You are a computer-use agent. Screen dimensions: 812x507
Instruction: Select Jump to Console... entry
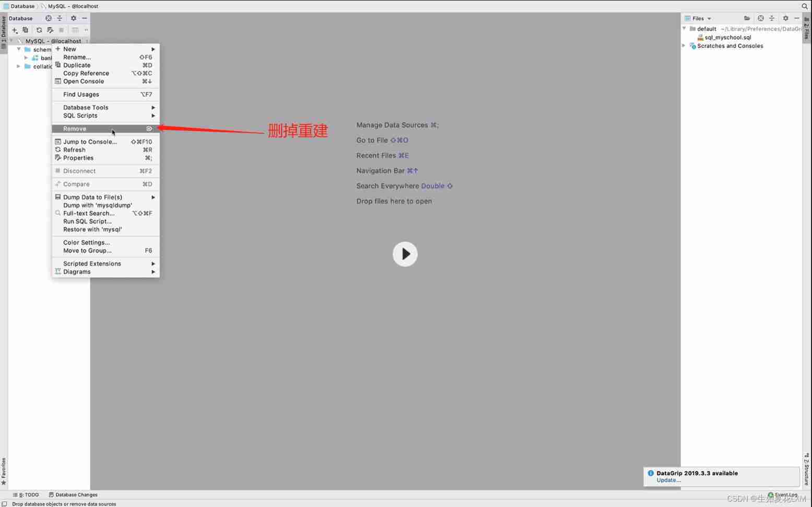105,142
